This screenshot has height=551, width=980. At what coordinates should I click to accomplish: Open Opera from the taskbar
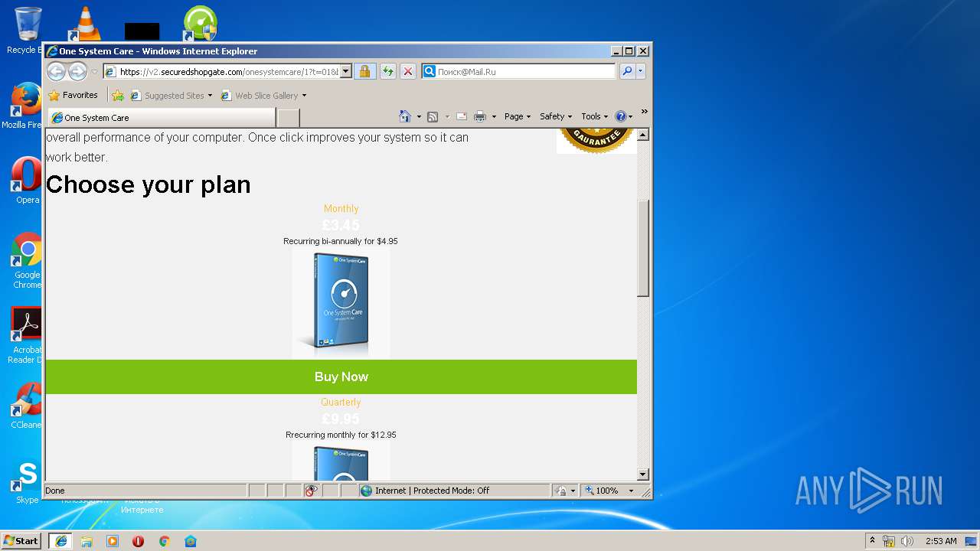pyautogui.click(x=139, y=541)
